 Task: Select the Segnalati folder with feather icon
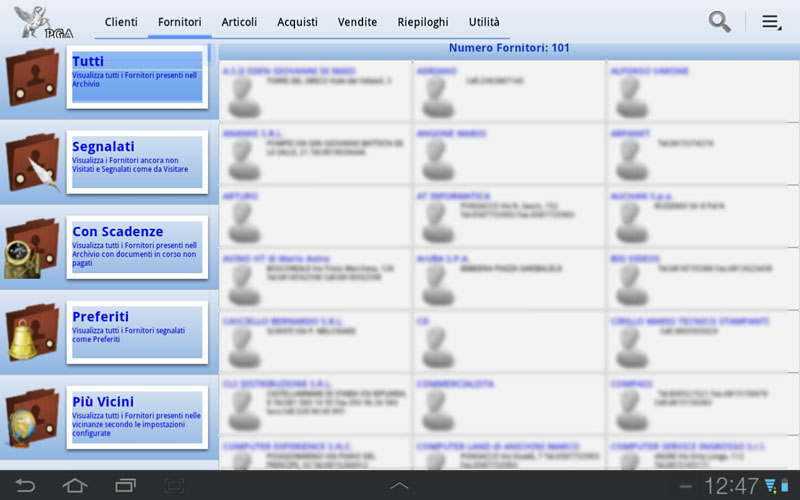(x=32, y=162)
